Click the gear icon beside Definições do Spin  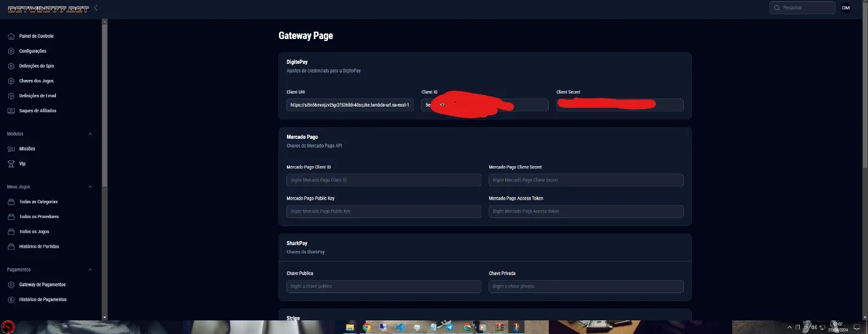11,66
